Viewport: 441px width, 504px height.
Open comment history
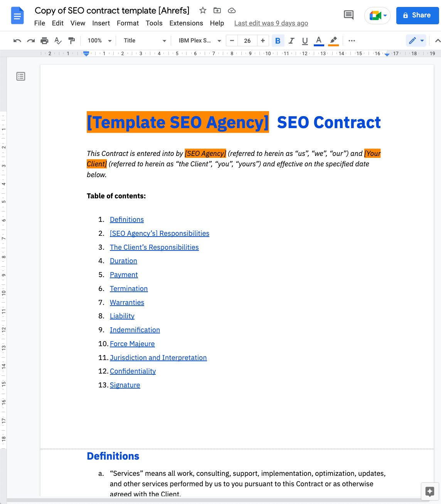348,15
